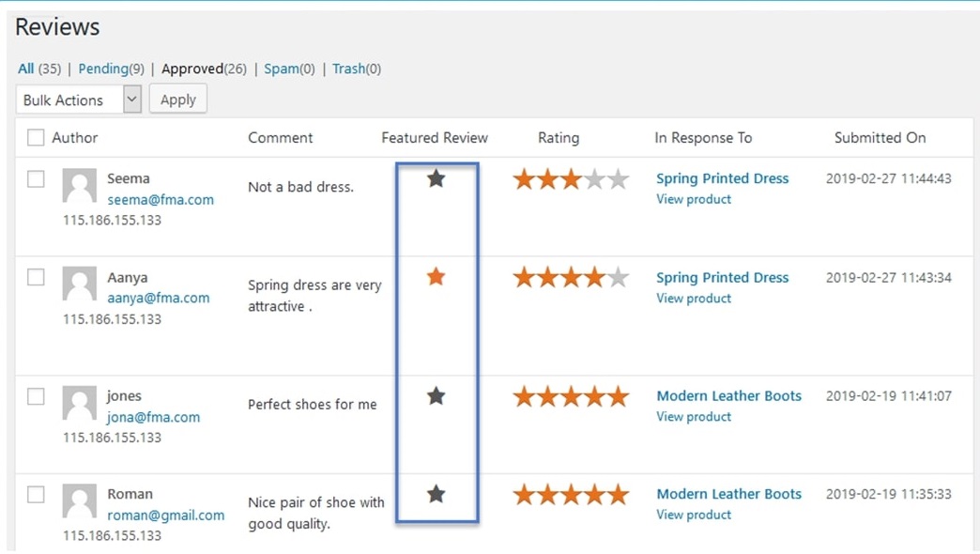The height and width of the screenshot is (554, 980).
Task: Toggle featured star for Seema's review
Action: tap(436, 178)
